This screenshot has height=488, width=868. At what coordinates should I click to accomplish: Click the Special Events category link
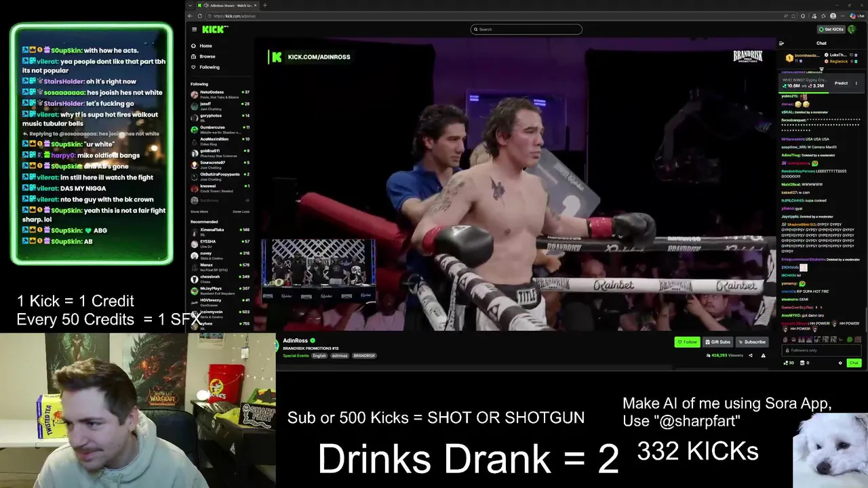click(296, 356)
